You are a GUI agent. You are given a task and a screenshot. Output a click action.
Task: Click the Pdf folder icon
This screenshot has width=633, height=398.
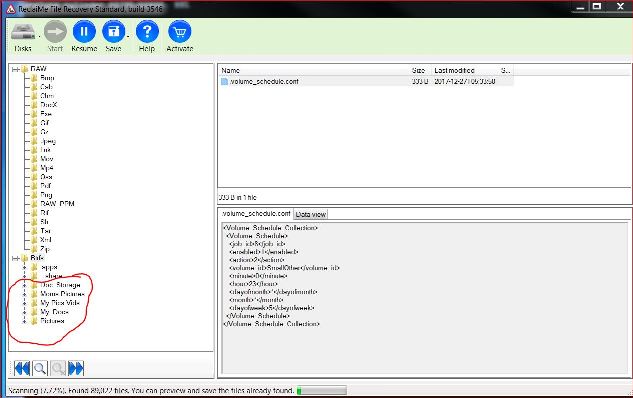point(34,186)
